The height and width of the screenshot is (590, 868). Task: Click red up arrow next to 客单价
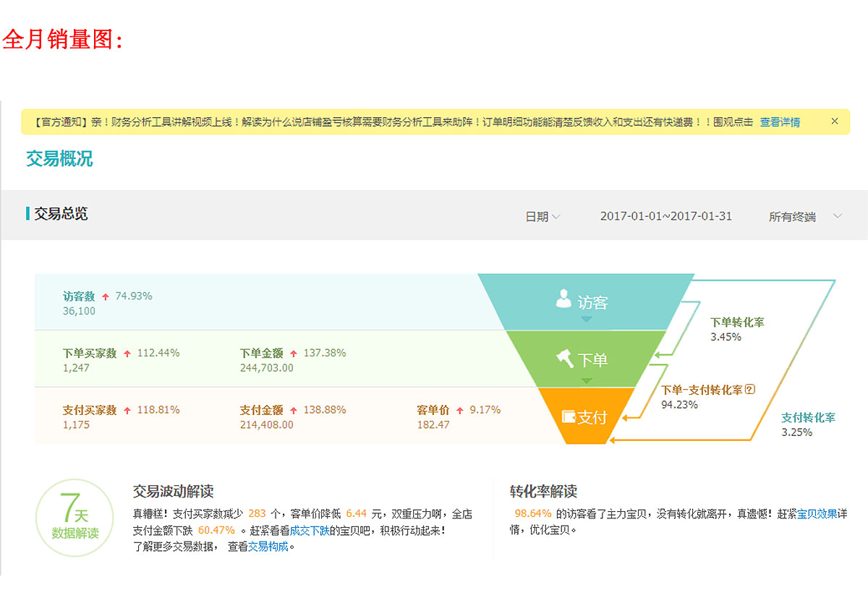pyautogui.click(x=460, y=410)
